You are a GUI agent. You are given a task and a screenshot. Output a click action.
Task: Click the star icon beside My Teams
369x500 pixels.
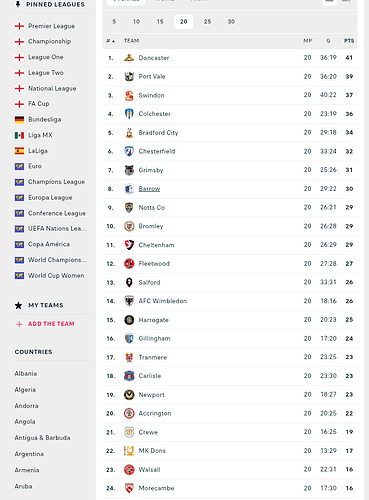coord(18,305)
